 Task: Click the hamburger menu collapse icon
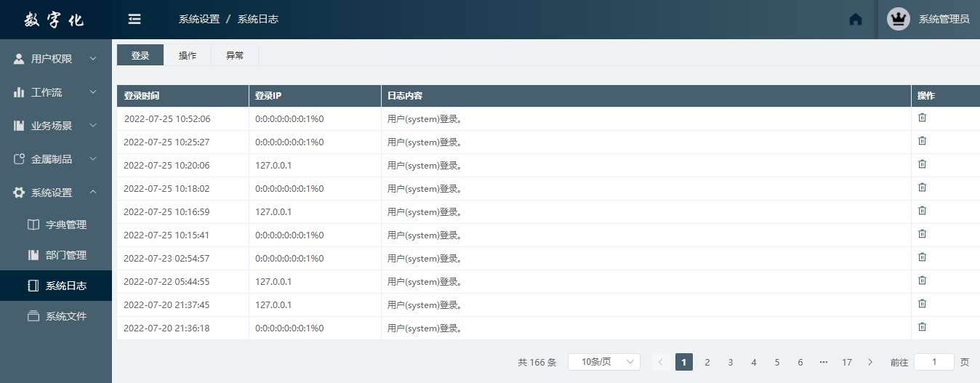coord(134,20)
